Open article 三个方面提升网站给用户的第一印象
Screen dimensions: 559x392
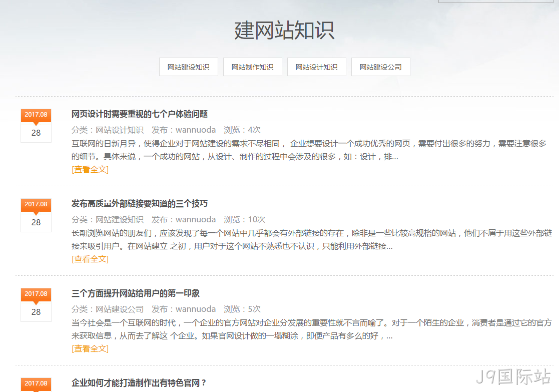(x=136, y=293)
